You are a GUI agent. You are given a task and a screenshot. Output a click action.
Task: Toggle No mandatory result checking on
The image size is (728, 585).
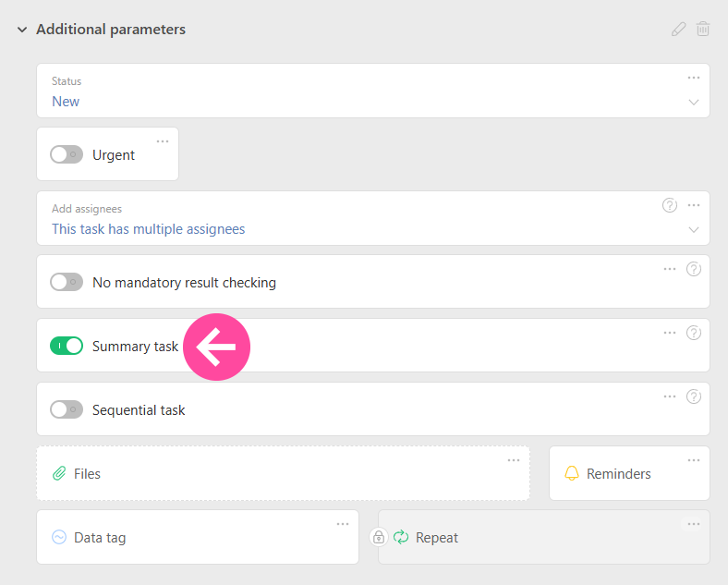click(67, 283)
